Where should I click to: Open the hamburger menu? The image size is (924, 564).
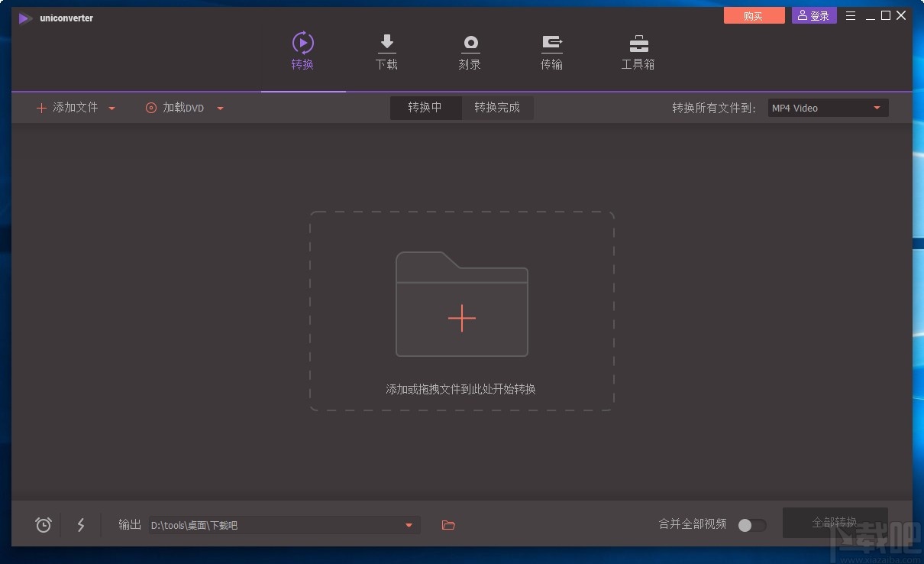point(851,15)
